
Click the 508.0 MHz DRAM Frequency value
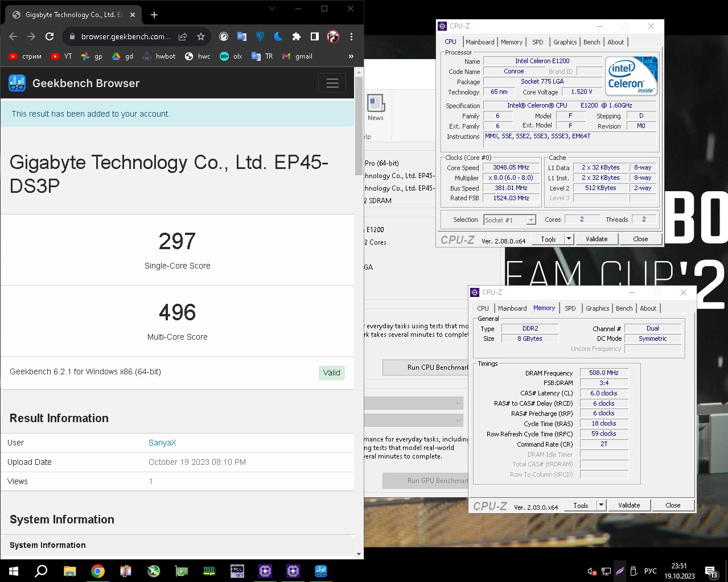(x=604, y=373)
